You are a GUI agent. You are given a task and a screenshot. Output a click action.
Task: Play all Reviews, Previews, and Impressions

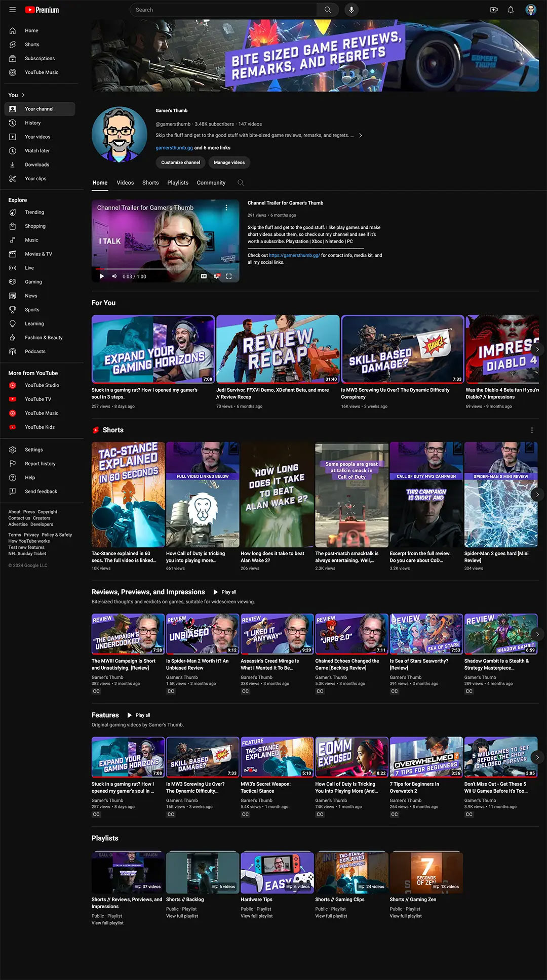click(225, 592)
